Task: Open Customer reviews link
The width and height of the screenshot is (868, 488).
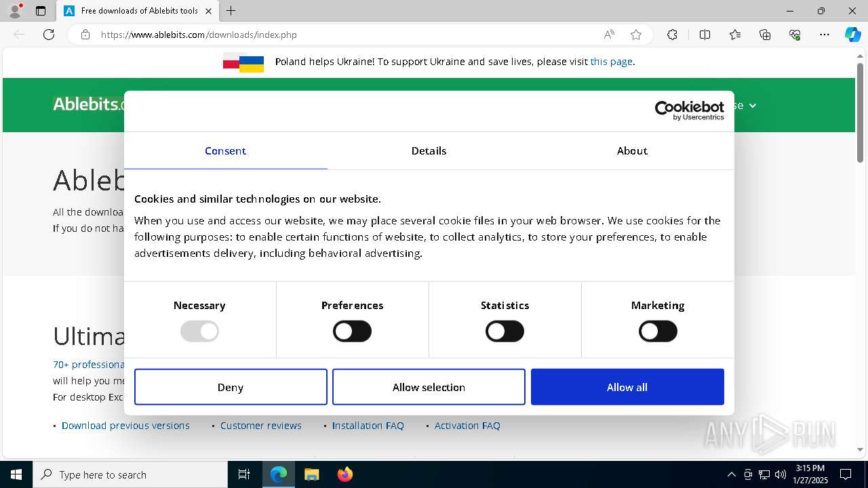Action: point(261,426)
